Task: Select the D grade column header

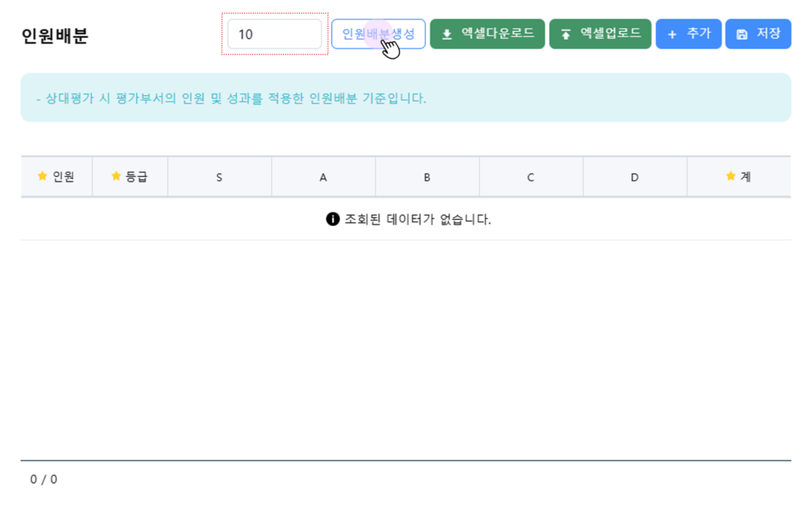Action: (634, 177)
